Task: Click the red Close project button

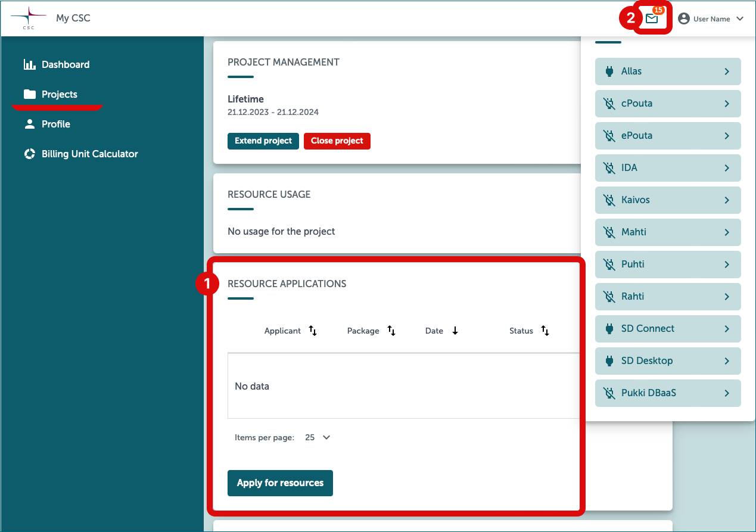Action: coord(337,141)
